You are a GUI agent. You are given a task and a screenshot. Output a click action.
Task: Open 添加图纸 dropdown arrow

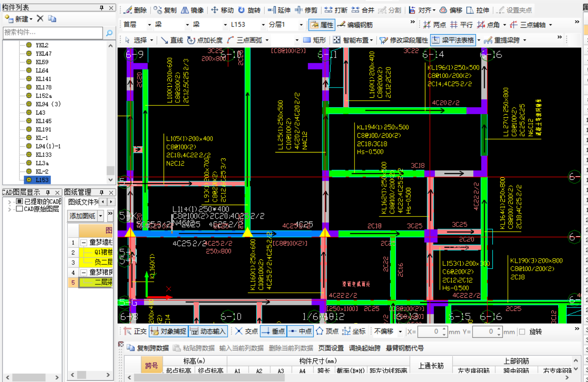(x=100, y=216)
